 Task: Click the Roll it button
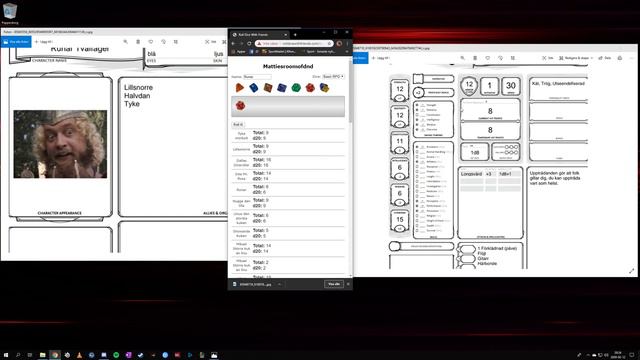coord(238,124)
